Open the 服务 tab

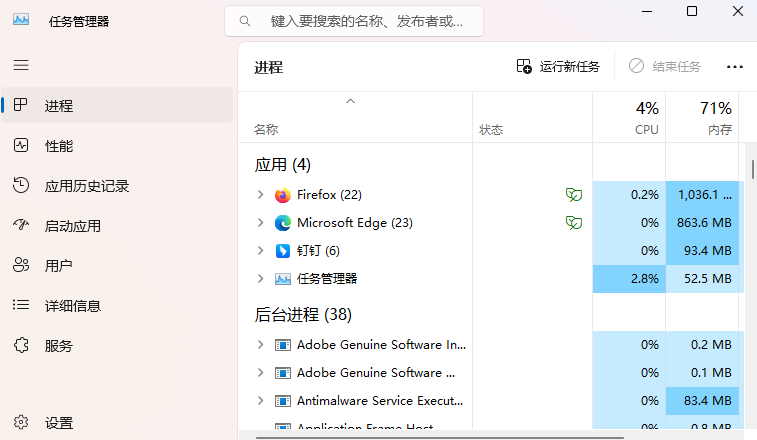117,345
